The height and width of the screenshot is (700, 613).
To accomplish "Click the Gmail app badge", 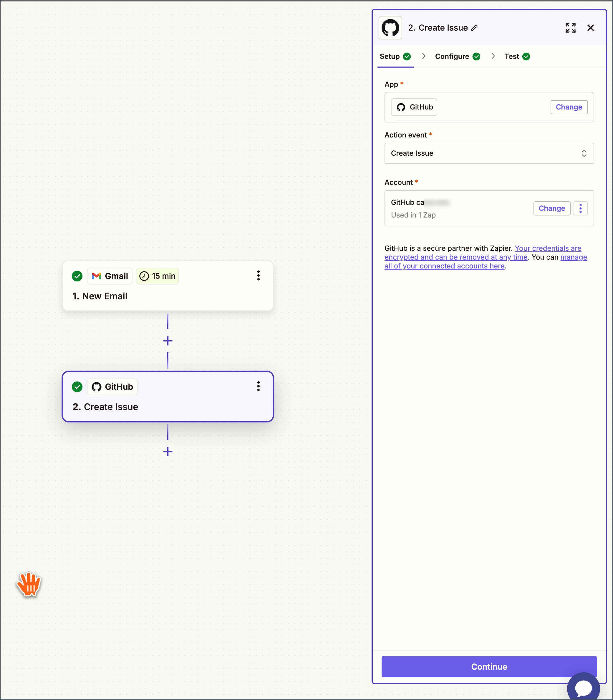I will [110, 276].
